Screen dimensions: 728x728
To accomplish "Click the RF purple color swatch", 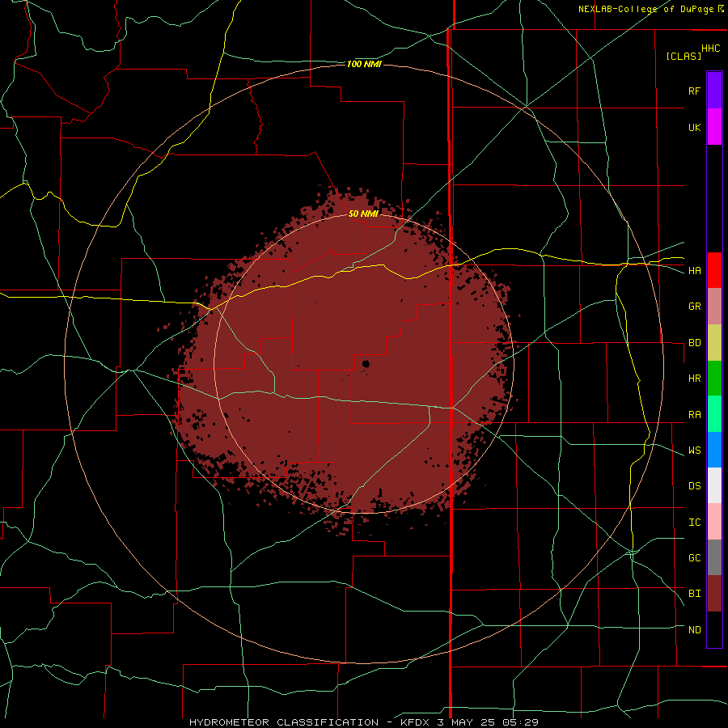I will pyautogui.click(x=714, y=91).
